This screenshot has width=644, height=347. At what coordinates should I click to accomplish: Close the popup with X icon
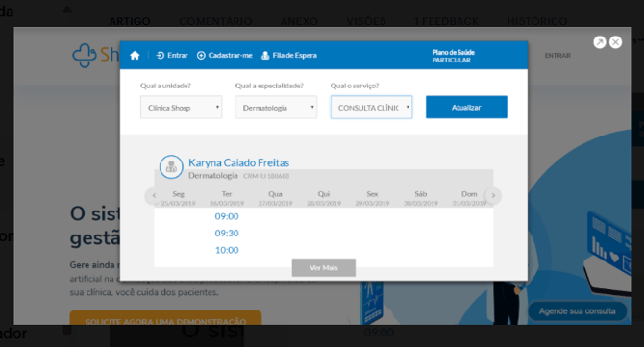coord(616,42)
